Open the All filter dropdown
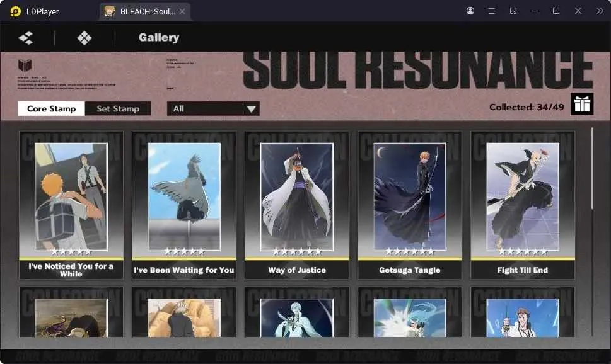The width and height of the screenshot is (611, 364). pos(213,108)
